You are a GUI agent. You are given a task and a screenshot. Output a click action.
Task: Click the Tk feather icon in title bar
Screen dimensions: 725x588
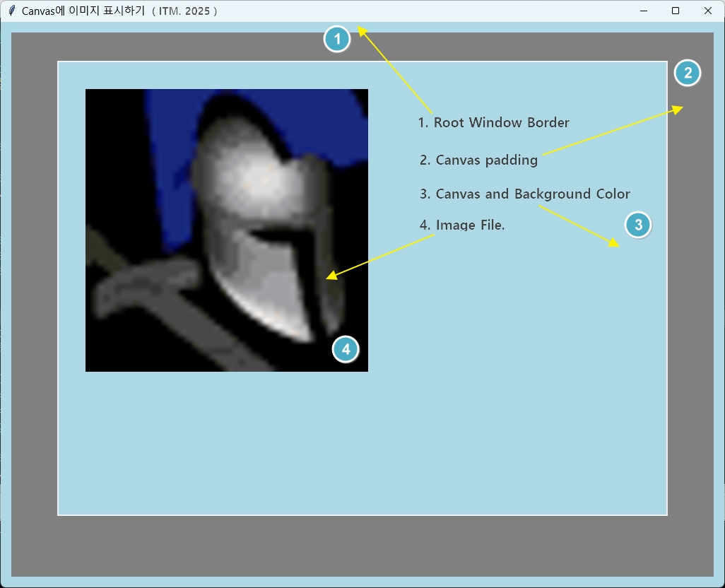click(x=12, y=11)
